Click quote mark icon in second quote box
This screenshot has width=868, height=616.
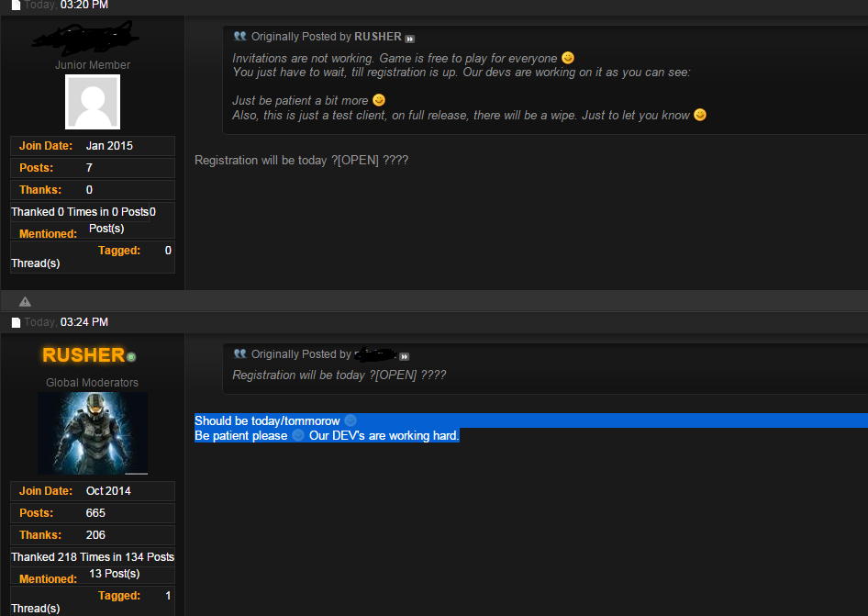(x=239, y=353)
